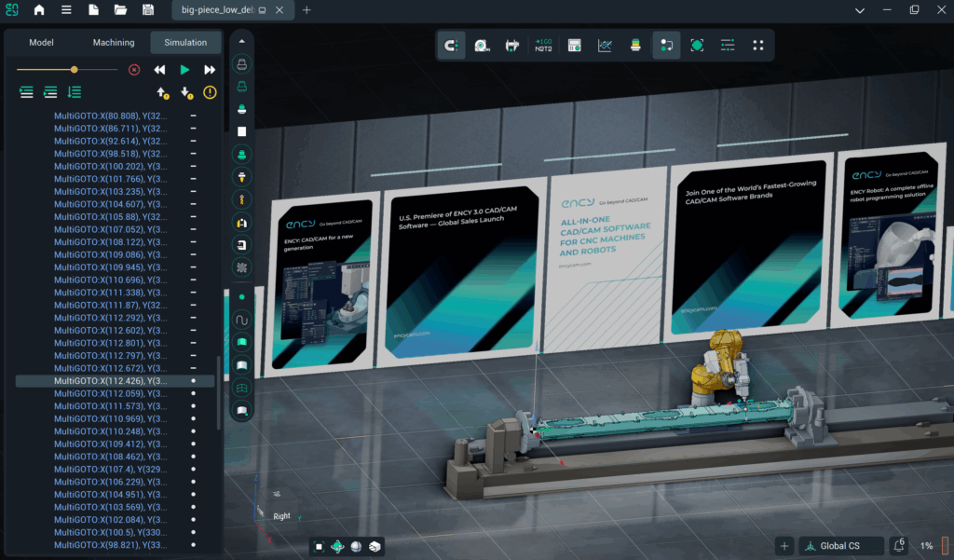Click the fit-to-view frame icon
The image size is (954, 560).
point(697,46)
